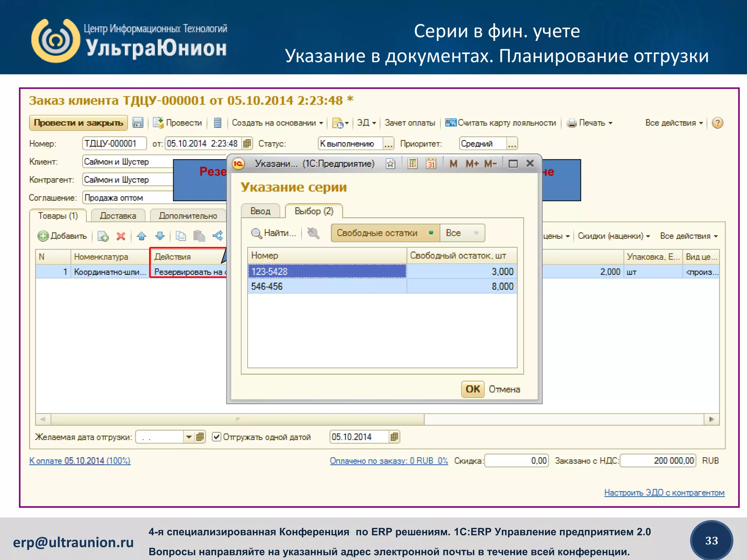Select series row 546-456

[382, 286]
